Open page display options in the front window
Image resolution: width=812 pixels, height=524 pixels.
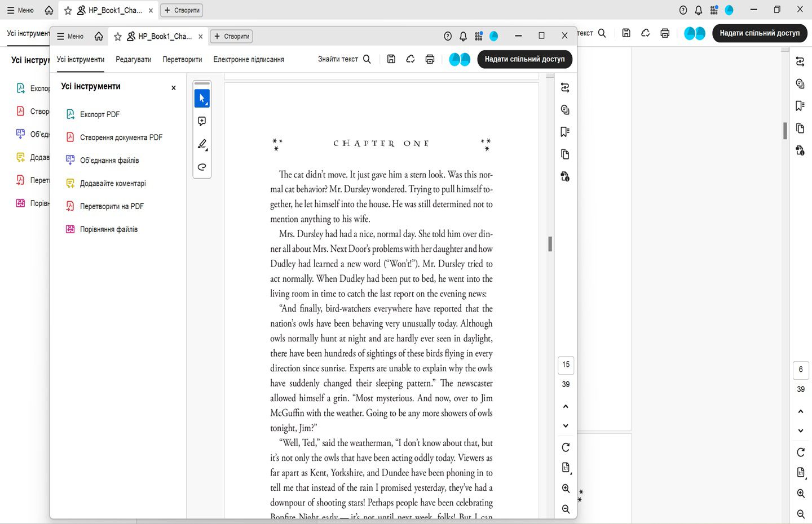tap(566, 468)
